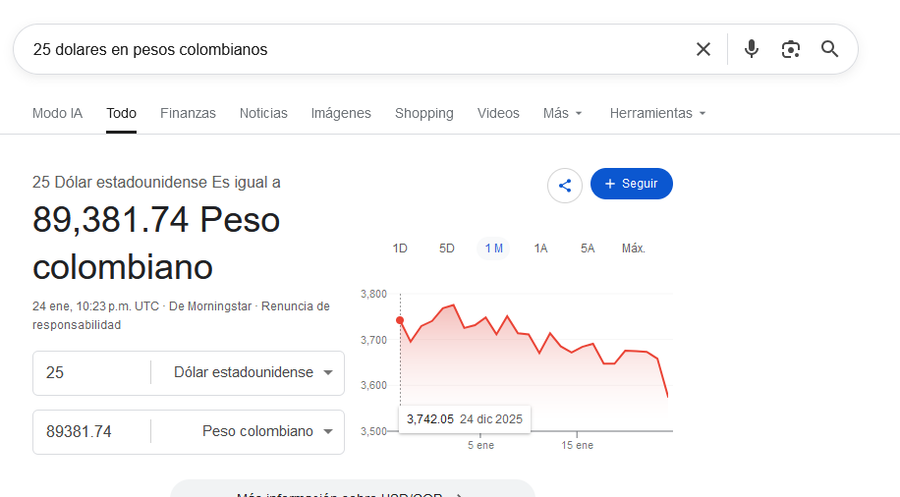Viewport: 900px width, 497px height.
Task: Open the Modo IA tab
Action: click(57, 113)
